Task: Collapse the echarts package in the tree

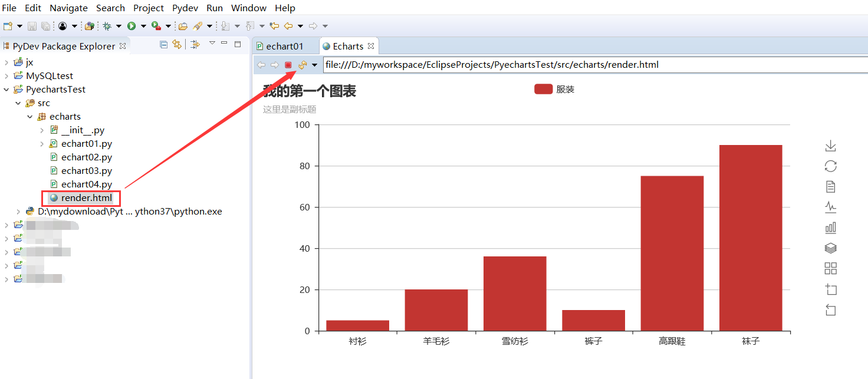Action: (30, 116)
